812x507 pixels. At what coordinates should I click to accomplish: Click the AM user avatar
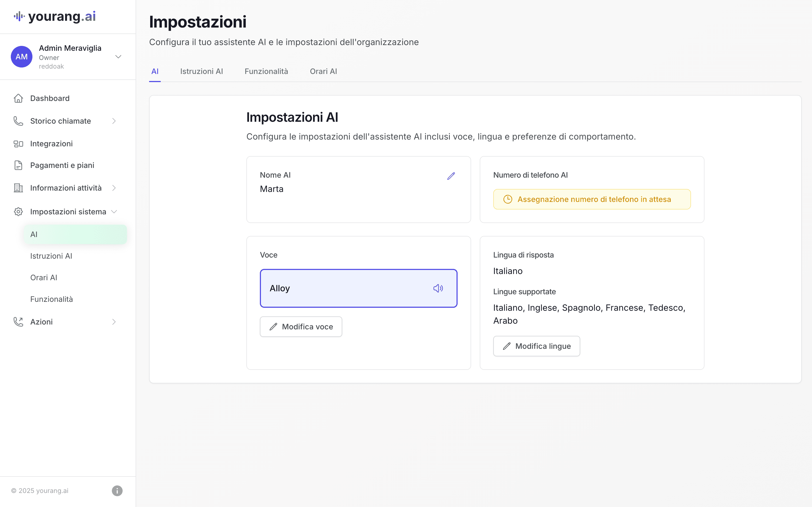(x=21, y=57)
